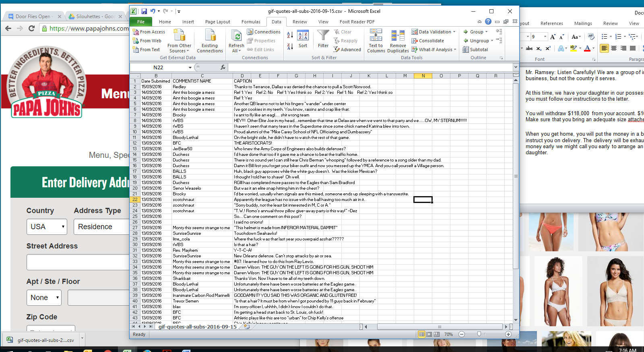The height and width of the screenshot is (352, 644).
Task: Click Advanced in Sort & Filter
Action: point(347,50)
